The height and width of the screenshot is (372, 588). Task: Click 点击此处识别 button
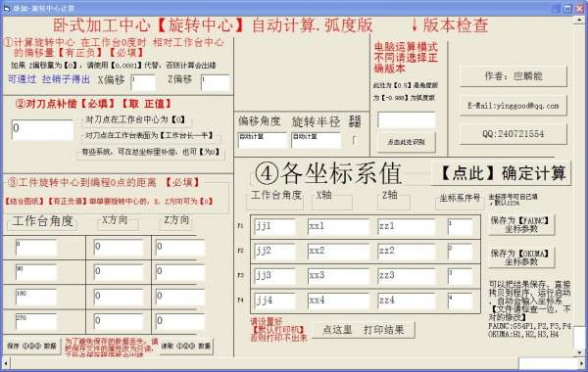(407, 142)
